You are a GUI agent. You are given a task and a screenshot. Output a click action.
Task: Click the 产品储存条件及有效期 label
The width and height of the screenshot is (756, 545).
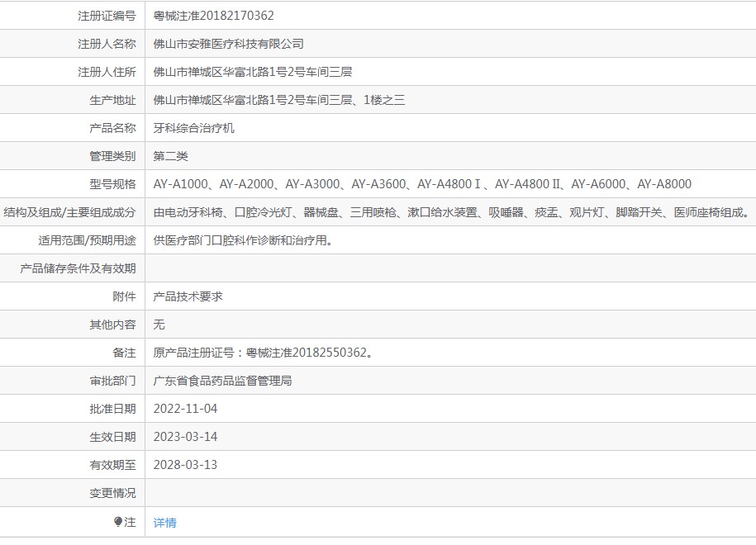78,268
